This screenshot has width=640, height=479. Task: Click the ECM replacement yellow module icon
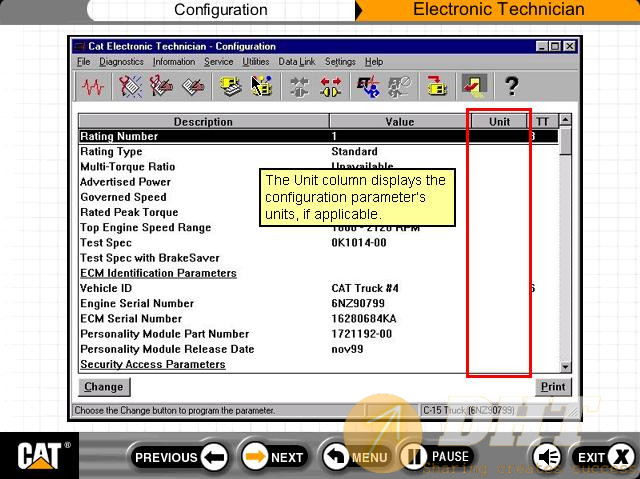pos(436,86)
